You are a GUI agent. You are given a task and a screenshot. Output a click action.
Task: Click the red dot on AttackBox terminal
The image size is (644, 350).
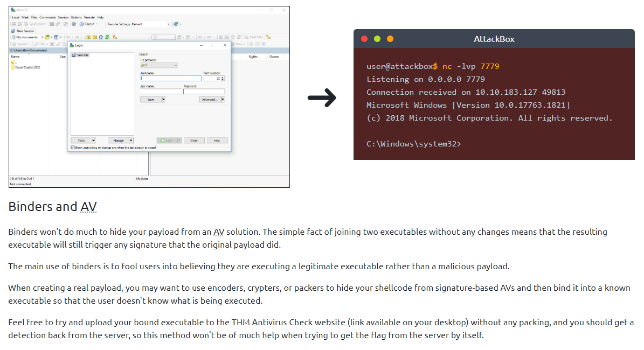tap(364, 39)
